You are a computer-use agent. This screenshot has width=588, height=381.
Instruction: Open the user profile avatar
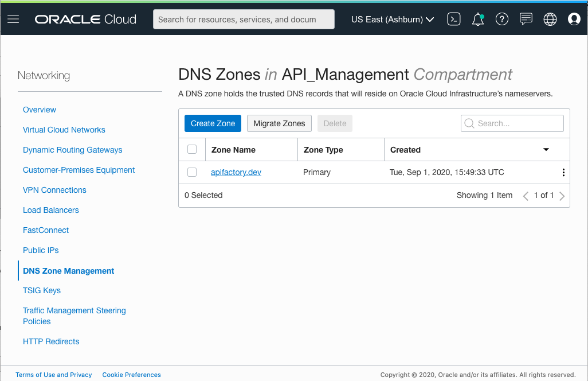point(574,19)
